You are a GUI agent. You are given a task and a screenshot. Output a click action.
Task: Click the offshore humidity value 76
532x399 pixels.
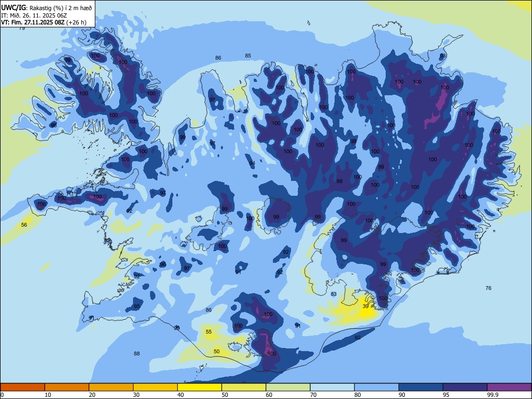(488, 288)
